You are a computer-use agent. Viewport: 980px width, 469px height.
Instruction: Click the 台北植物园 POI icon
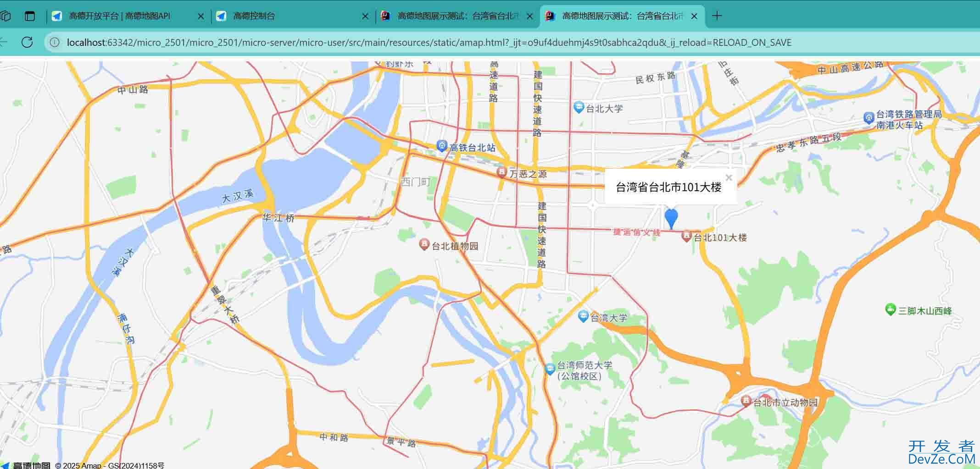coord(424,245)
